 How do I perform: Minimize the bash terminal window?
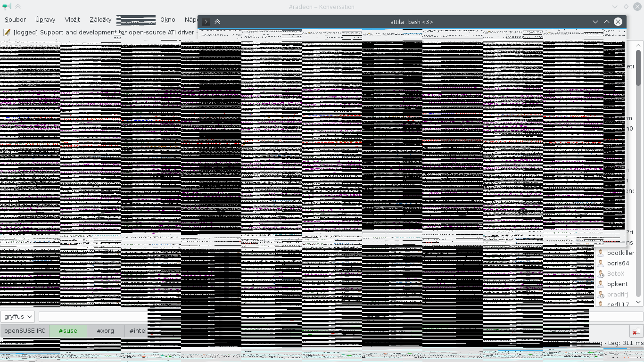595,22
